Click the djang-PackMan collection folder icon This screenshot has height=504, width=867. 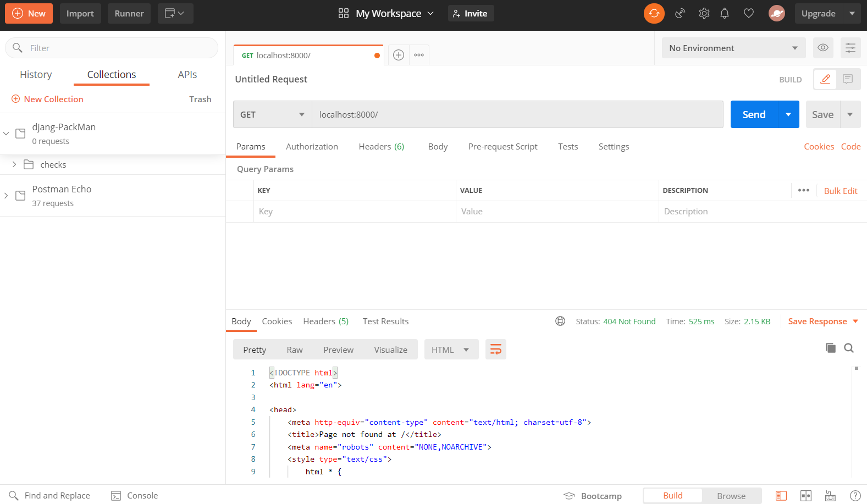20,134
